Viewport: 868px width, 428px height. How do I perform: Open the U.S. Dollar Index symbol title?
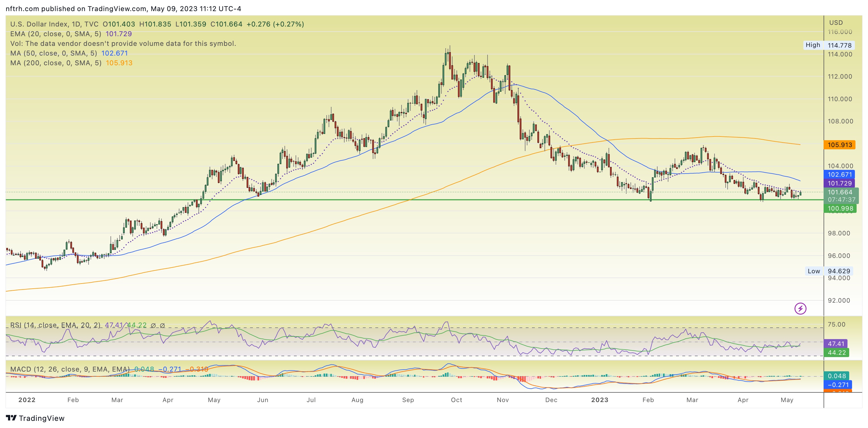point(54,24)
